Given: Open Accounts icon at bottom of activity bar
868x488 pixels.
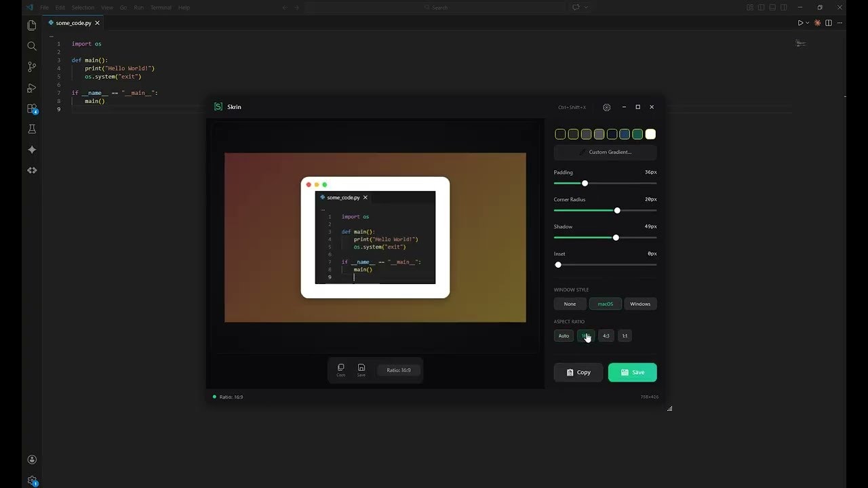Looking at the screenshot, I should click(32, 460).
